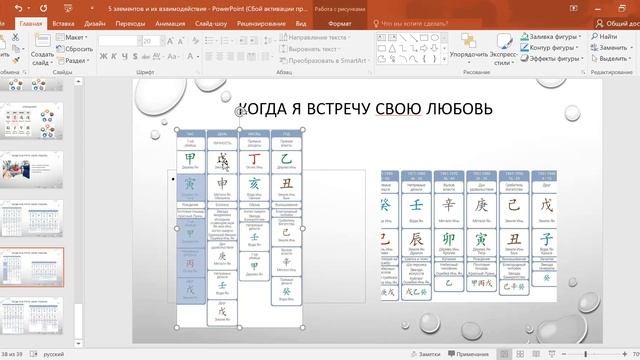Click the decrease font size icon
640x360 pixels.
[181, 41]
